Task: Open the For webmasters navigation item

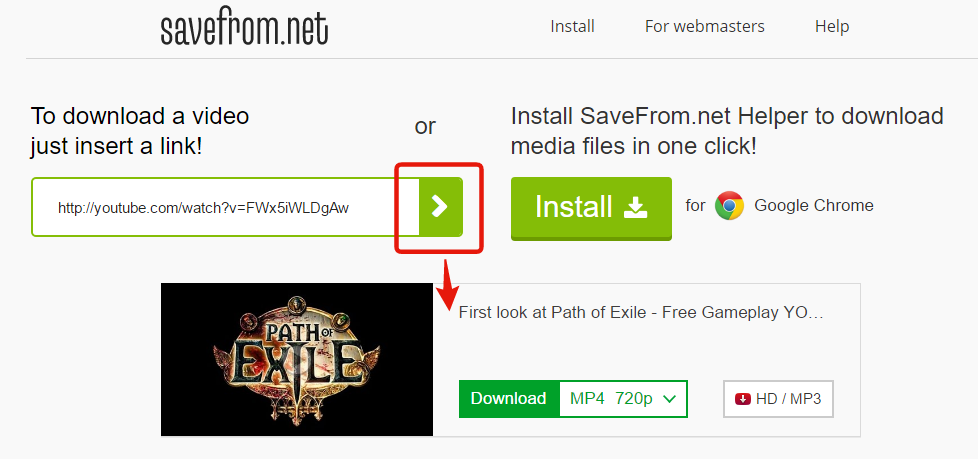Action: (x=704, y=26)
